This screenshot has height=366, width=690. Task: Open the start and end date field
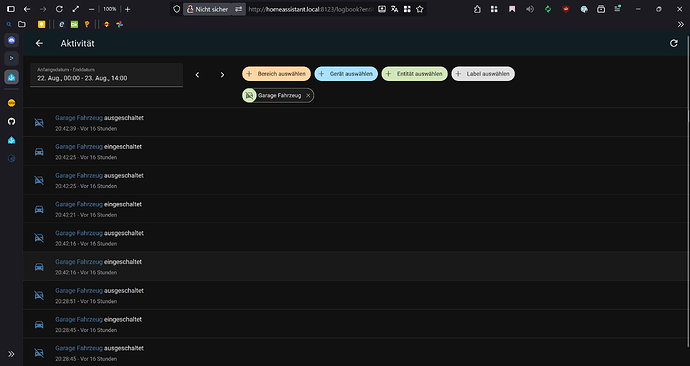[106, 75]
